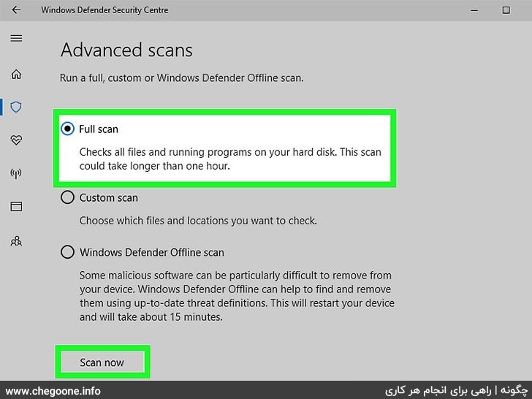Click the Full scan description text
Screen dimensions: 532x399
[x=230, y=159]
